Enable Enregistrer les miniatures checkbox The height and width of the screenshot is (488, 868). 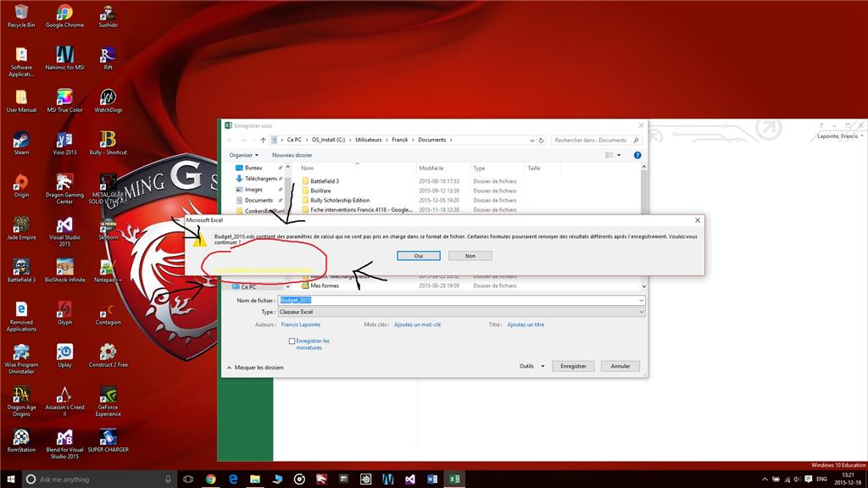coord(292,341)
